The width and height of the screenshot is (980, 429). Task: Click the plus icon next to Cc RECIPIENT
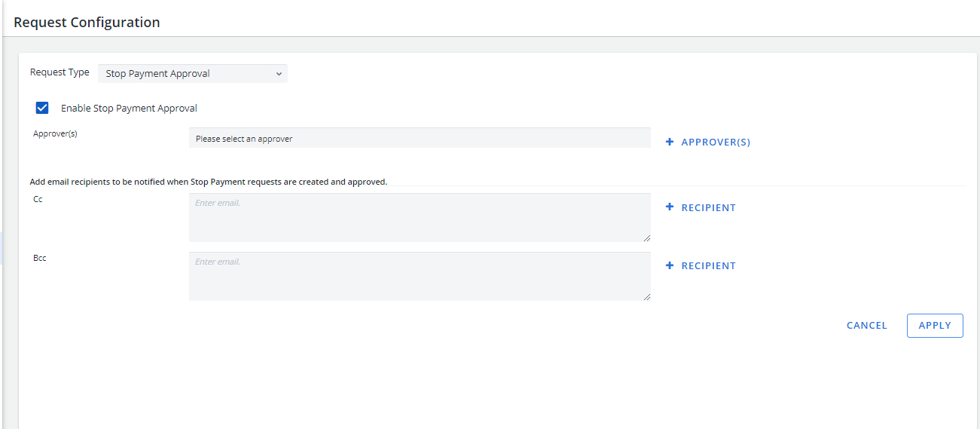tap(670, 207)
